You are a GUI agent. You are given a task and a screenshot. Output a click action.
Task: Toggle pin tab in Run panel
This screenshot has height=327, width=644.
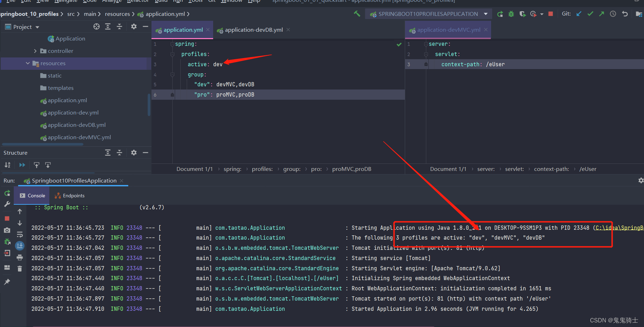pos(7,282)
